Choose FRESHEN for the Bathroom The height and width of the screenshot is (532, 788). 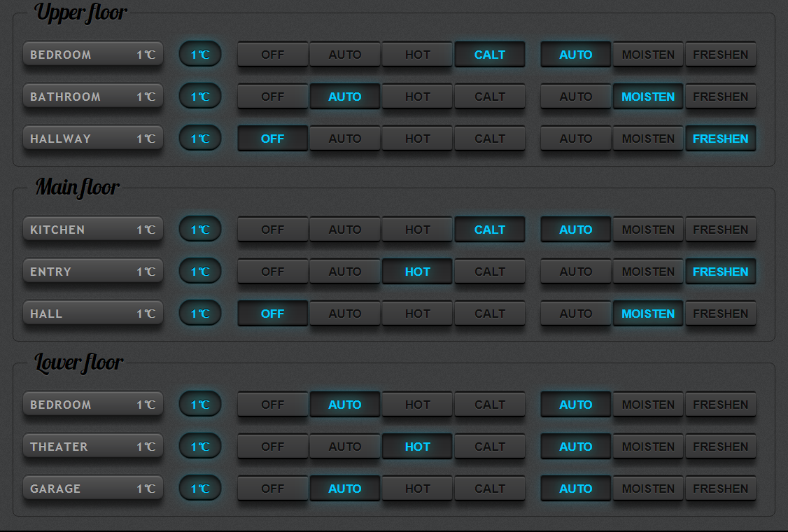[x=720, y=96]
